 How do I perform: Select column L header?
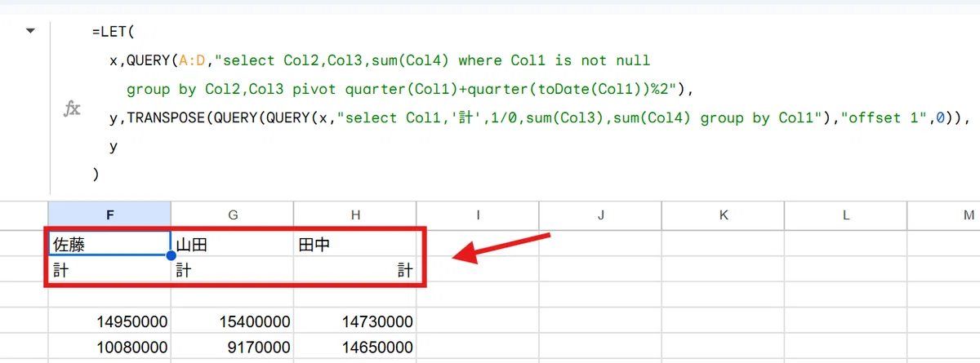(845, 215)
